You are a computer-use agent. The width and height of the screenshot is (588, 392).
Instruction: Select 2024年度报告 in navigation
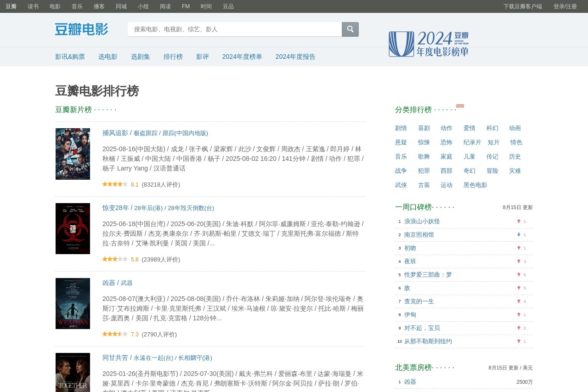295,57
